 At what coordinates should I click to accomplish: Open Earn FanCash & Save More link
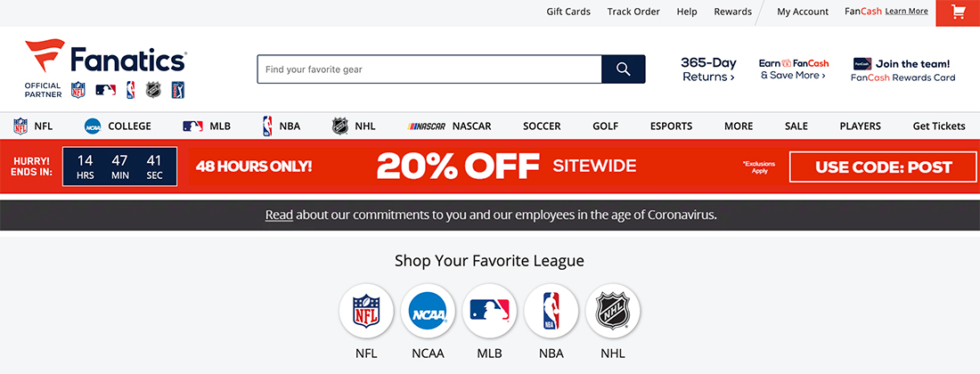794,69
